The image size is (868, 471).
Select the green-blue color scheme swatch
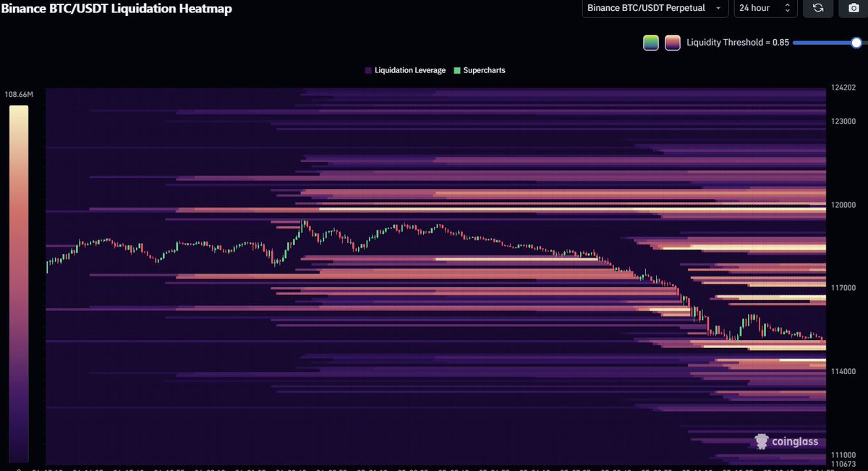tap(651, 42)
